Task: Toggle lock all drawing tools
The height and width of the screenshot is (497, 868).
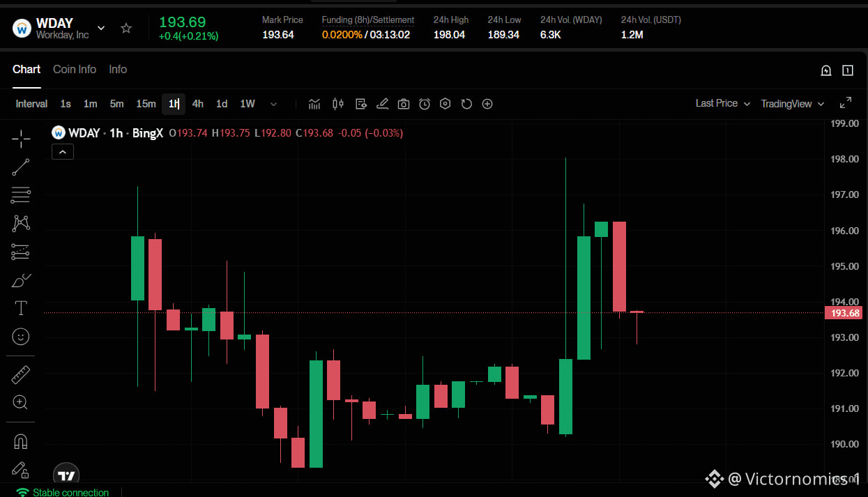Action: point(21,470)
